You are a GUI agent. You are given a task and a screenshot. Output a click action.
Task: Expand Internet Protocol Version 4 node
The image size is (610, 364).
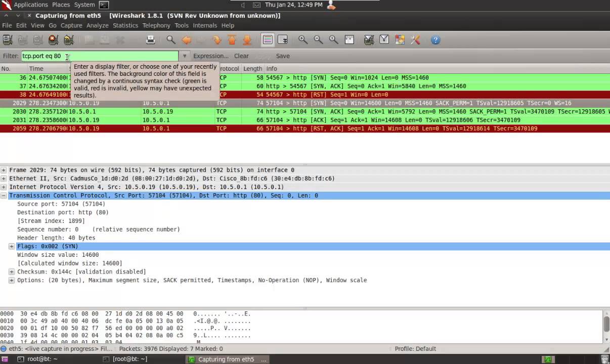[4, 187]
